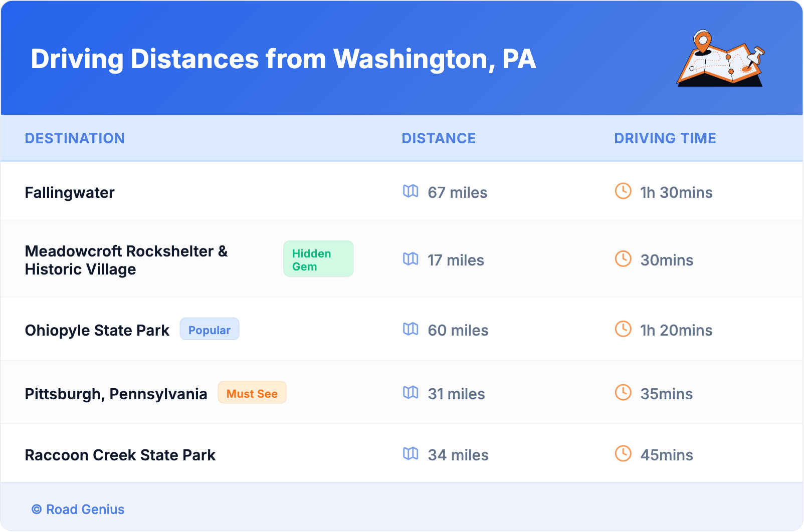Select the Must See badge

252,393
